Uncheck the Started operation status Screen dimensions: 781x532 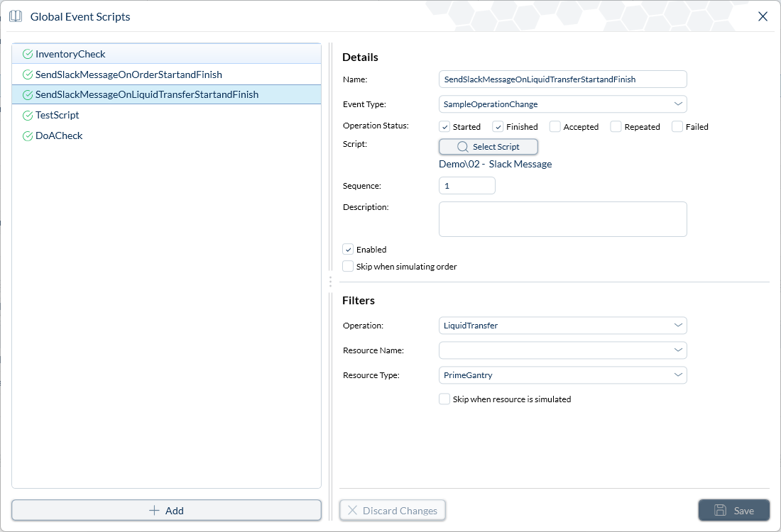coord(444,127)
